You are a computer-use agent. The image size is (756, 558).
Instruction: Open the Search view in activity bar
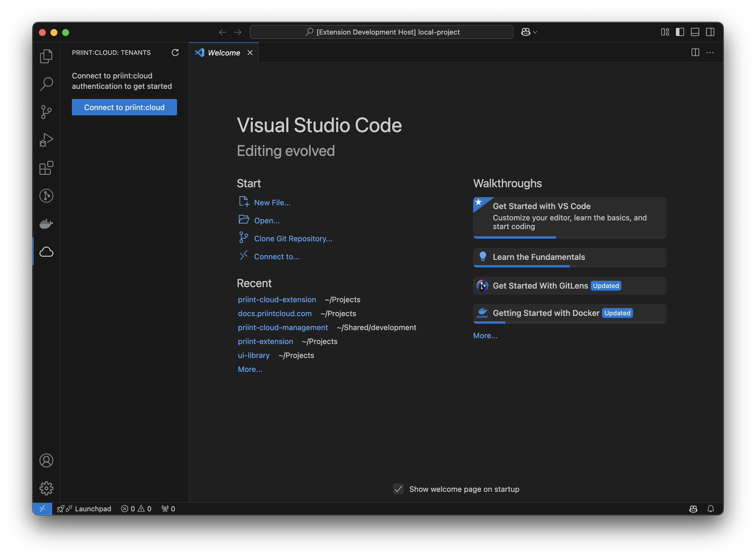(x=46, y=84)
